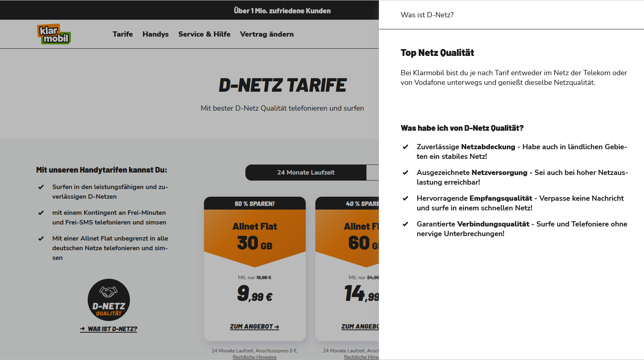Click the checkmark next to Garantierte Verbindungsqualität
Screen dimensions: 644x360
(405, 224)
